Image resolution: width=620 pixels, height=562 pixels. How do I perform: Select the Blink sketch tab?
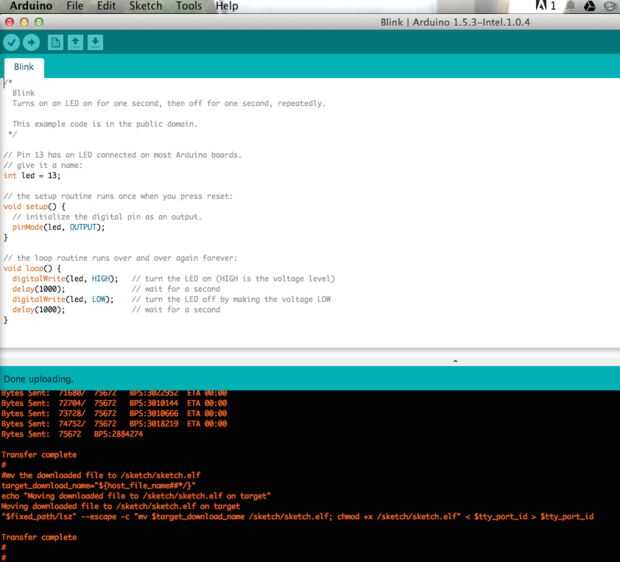tap(24, 67)
